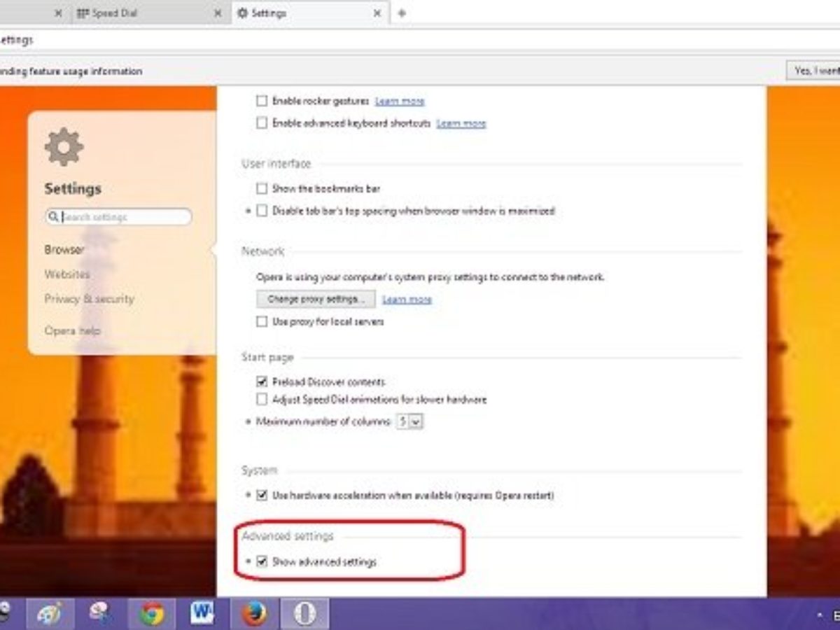
Task: Open the Websites settings section
Action: 67,274
